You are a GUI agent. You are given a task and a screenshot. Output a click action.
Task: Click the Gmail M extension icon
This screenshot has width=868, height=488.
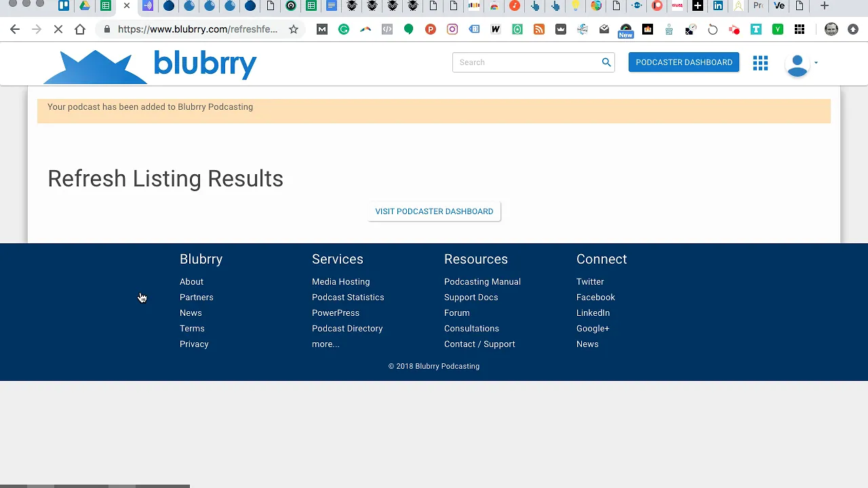[x=322, y=29]
